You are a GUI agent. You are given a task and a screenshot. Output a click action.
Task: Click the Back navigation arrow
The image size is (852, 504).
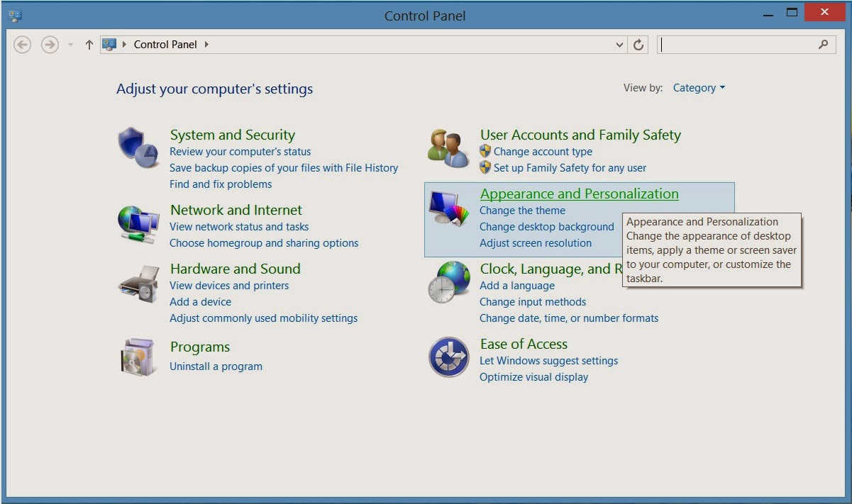click(x=22, y=44)
